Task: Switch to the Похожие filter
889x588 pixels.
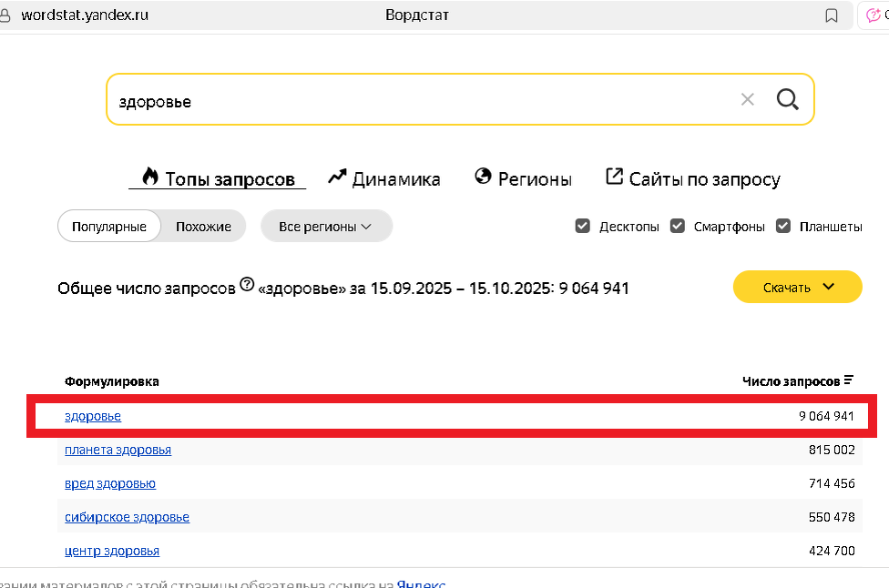Action: pos(203,225)
